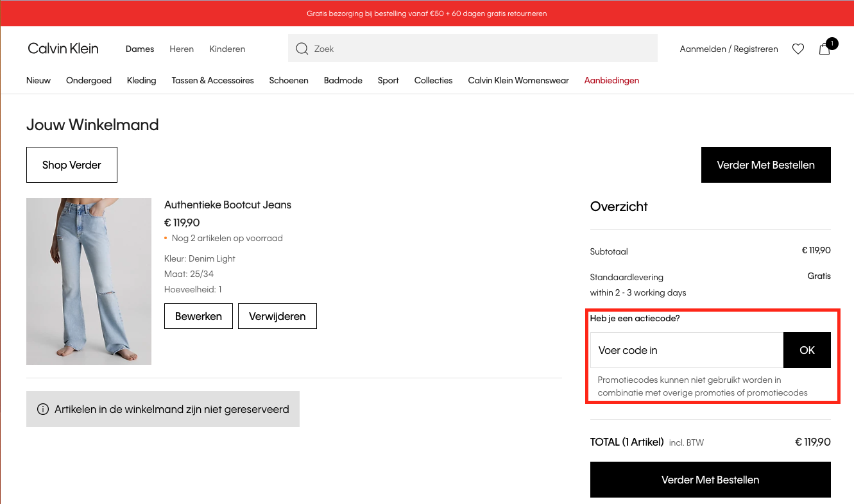This screenshot has width=854, height=504.
Task: Click the Gratis delivery cost text
Action: 819,276
